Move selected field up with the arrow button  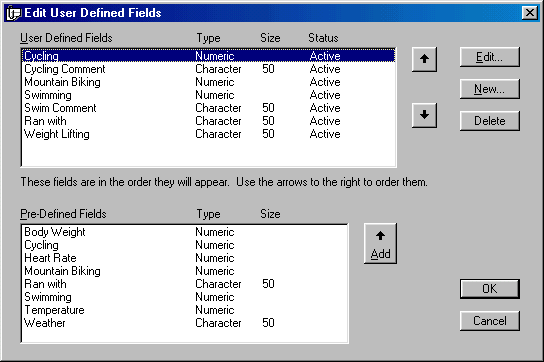click(424, 59)
